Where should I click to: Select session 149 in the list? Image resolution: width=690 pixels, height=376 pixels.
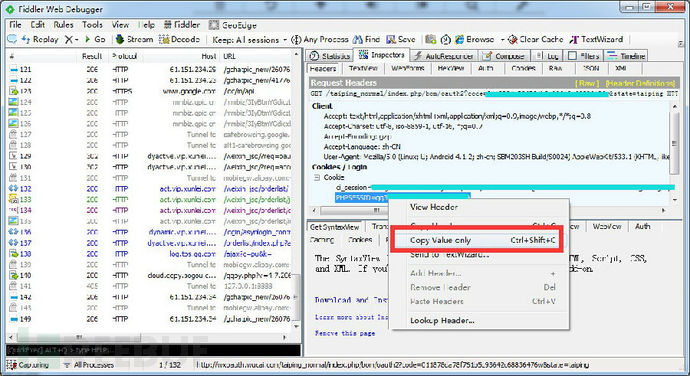tap(150, 319)
